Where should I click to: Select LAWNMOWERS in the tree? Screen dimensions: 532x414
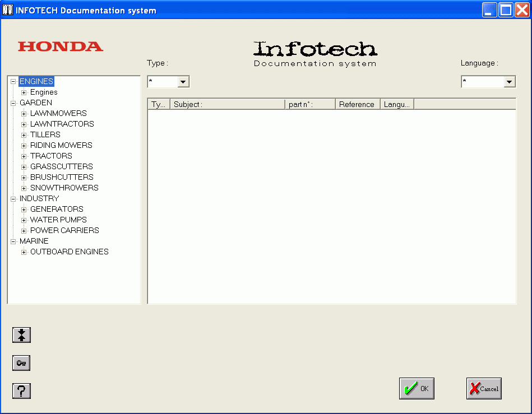[58, 113]
